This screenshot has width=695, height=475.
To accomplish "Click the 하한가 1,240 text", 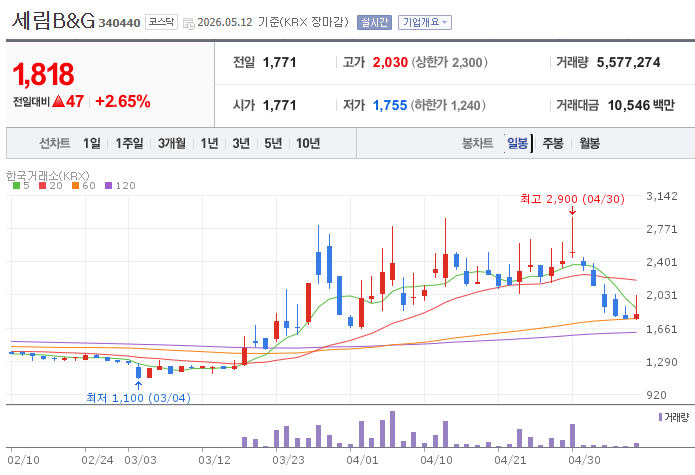I will pyautogui.click(x=448, y=105).
